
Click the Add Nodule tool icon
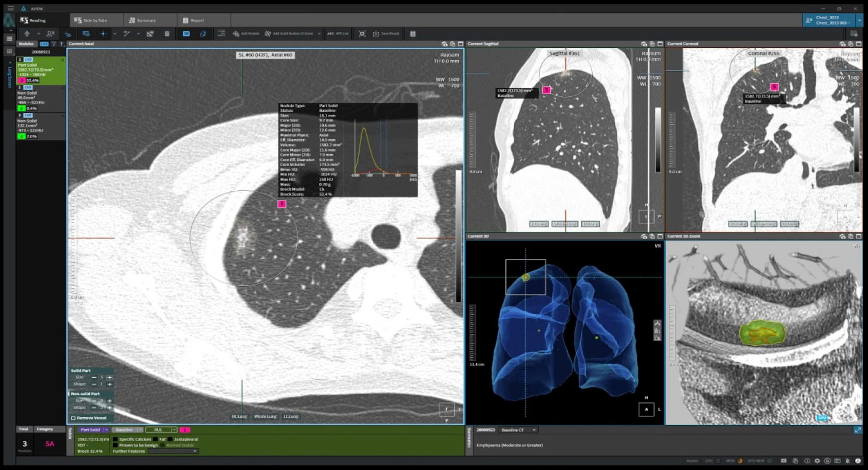pyautogui.click(x=236, y=34)
